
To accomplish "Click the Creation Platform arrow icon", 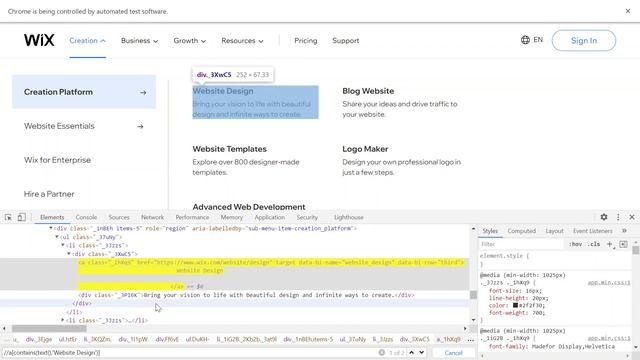I will coord(143,93).
